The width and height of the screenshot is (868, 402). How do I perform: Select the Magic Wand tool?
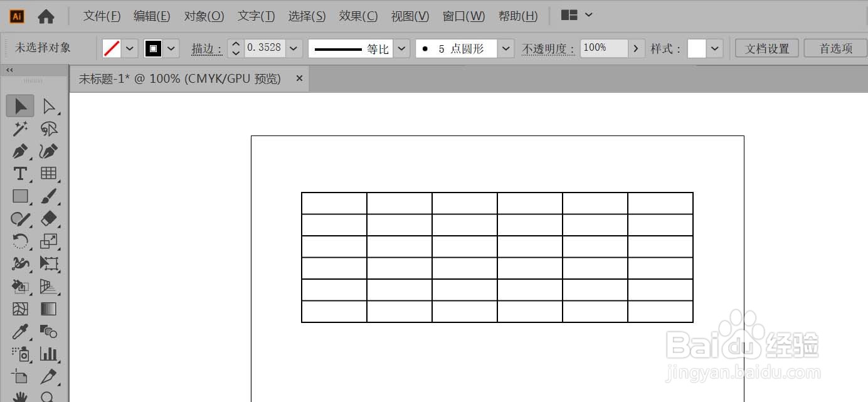tap(20, 129)
